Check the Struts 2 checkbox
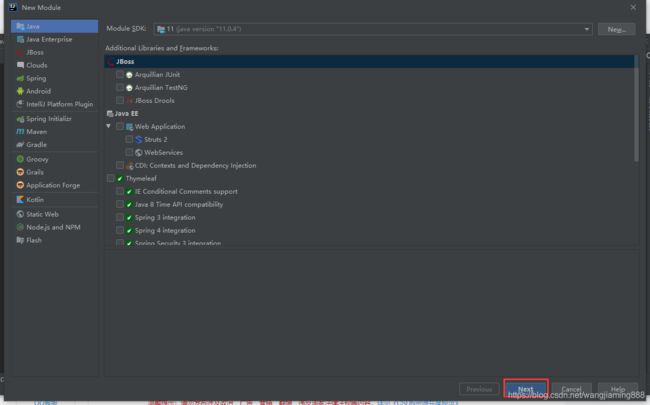The image size is (650, 405). (x=129, y=139)
